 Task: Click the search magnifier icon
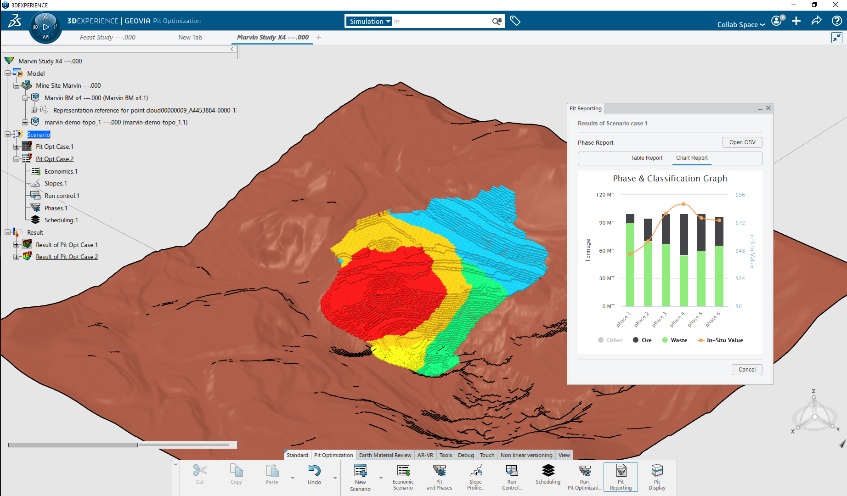point(496,22)
